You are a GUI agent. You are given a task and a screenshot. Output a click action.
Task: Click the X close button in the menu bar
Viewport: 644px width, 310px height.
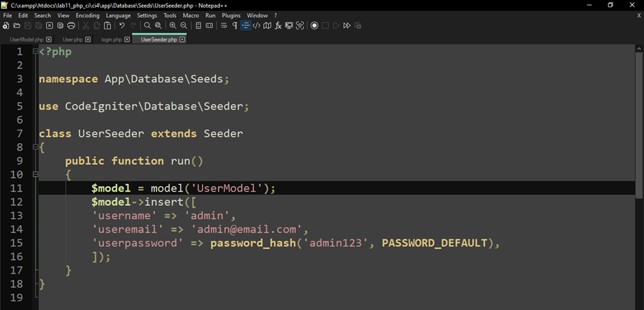point(639,16)
